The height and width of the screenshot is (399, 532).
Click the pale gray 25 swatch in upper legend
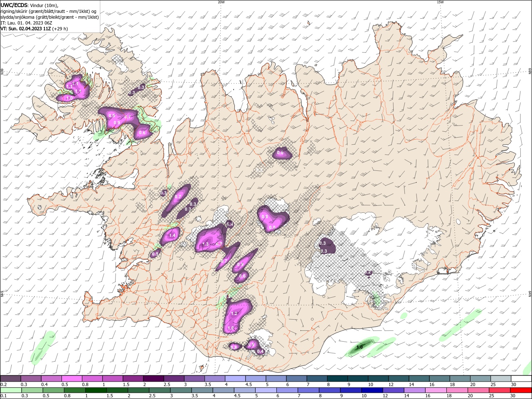(501, 379)
